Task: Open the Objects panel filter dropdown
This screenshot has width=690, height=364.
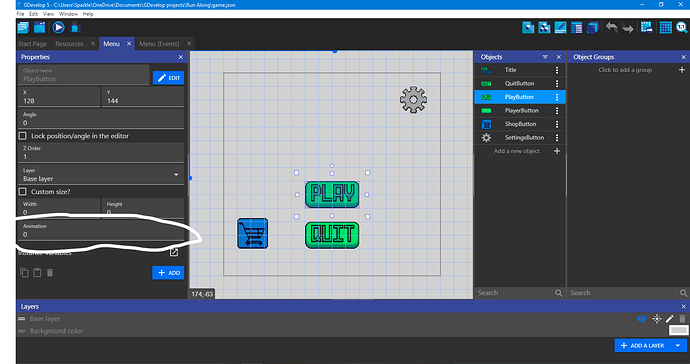Action: [x=545, y=57]
